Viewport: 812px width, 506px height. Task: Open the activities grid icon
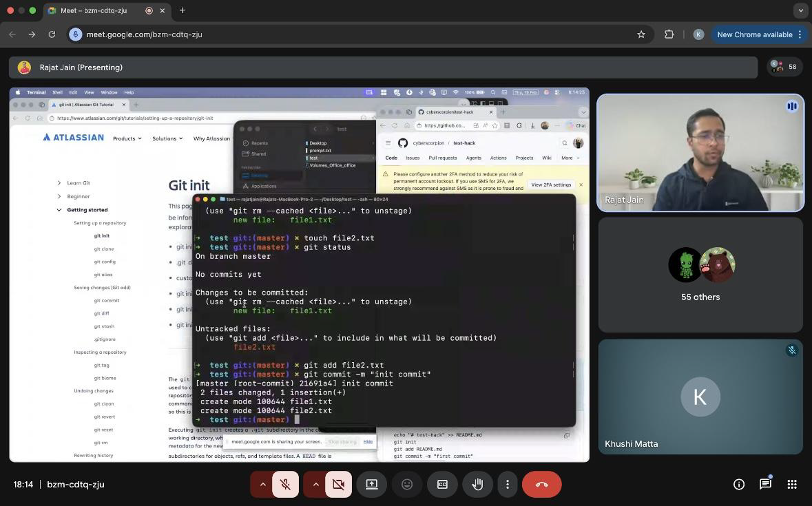(x=792, y=485)
